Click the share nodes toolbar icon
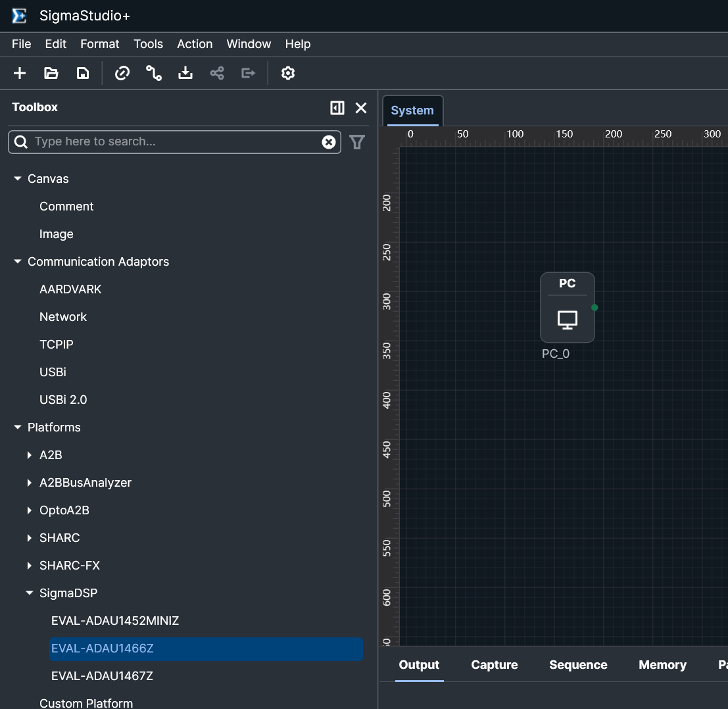This screenshot has width=728, height=709. click(x=217, y=74)
